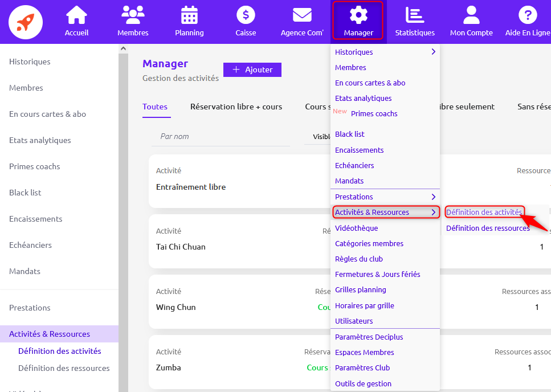Choose Définition des ressources in submenu
Viewport: 551px width, 392px height.
pos(488,228)
